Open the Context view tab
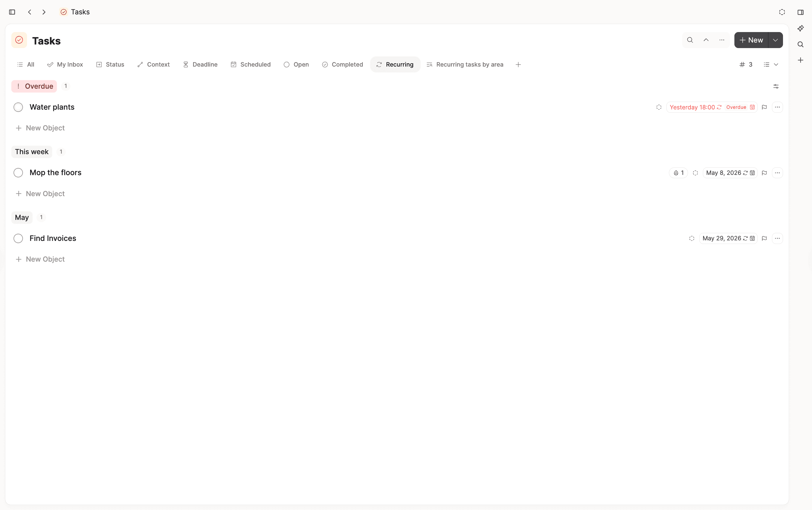812x510 pixels. 154,64
